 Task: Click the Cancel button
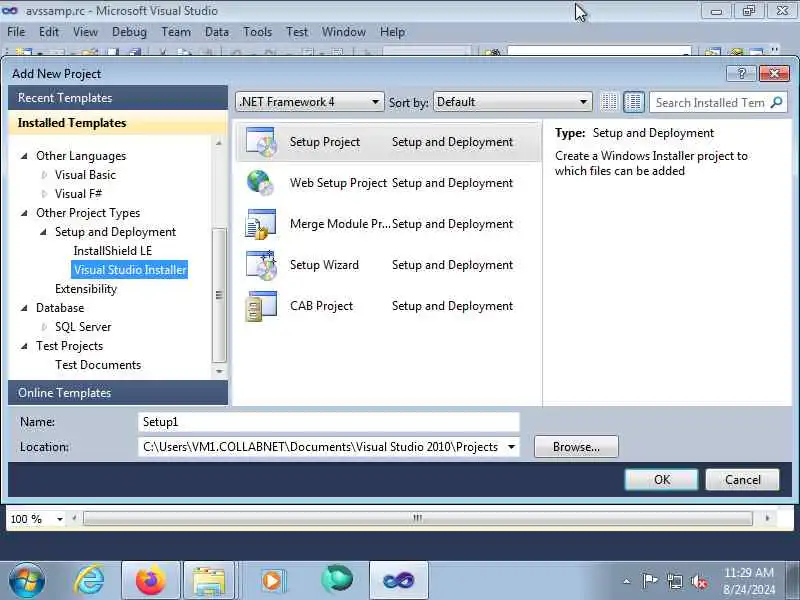click(742, 480)
